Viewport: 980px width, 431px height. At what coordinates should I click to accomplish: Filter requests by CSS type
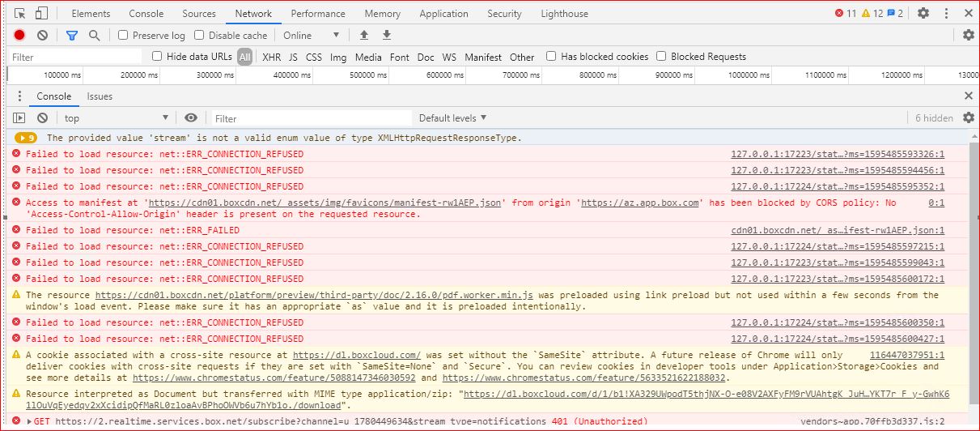[x=314, y=57]
